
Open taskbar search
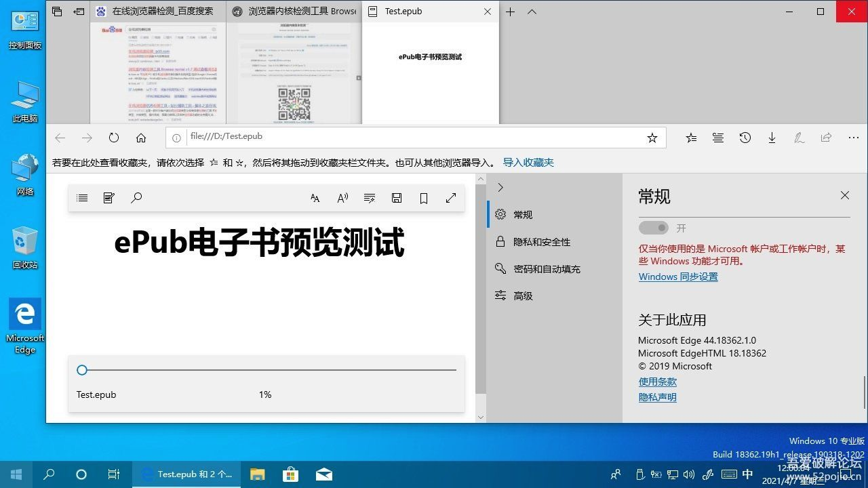click(49, 474)
